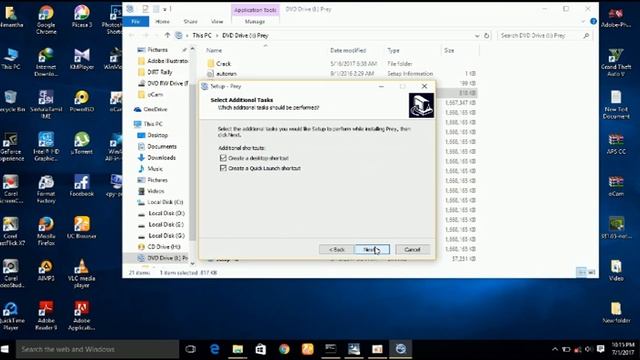Select VLC media player desktop icon
Viewport: 640px width, 360px height.
pyautogui.click(x=82, y=273)
